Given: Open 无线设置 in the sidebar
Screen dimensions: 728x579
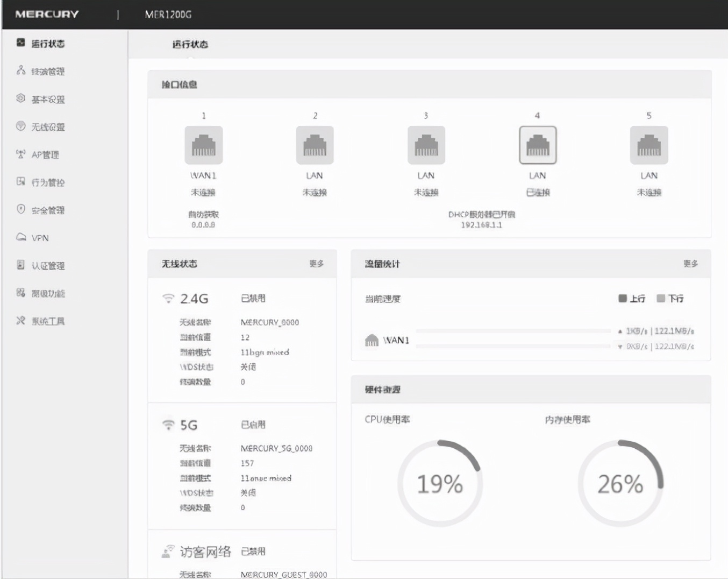Looking at the screenshot, I should click(x=47, y=127).
